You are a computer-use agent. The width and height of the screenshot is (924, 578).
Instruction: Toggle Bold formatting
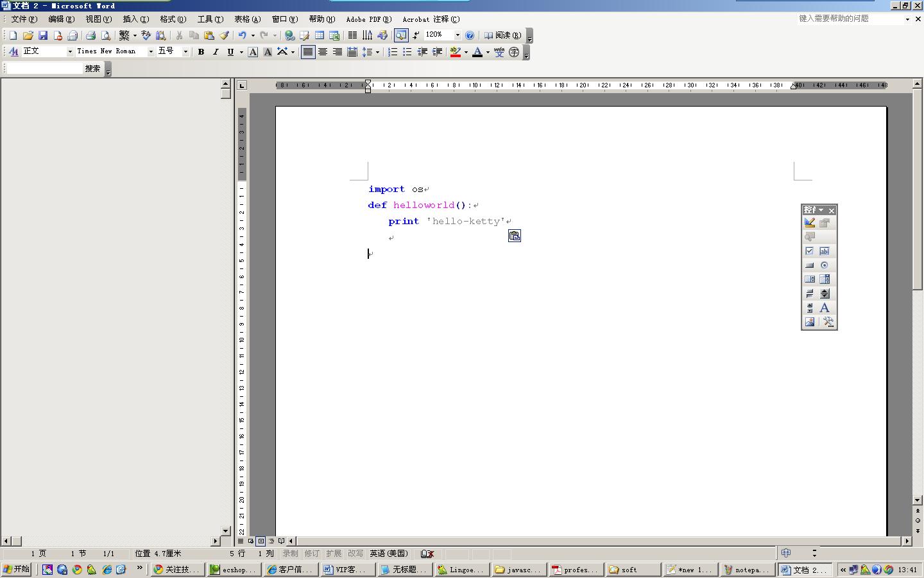[201, 51]
